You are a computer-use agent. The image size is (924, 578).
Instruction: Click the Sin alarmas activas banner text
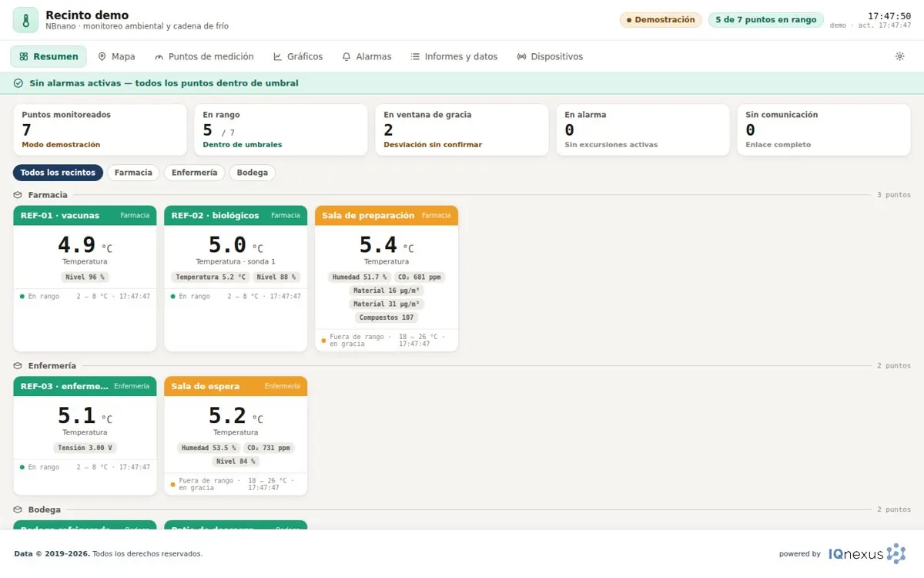click(x=164, y=83)
